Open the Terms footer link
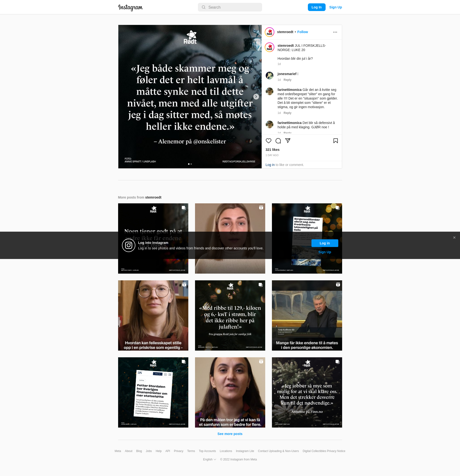The height and width of the screenshot is (476, 460). click(191, 451)
